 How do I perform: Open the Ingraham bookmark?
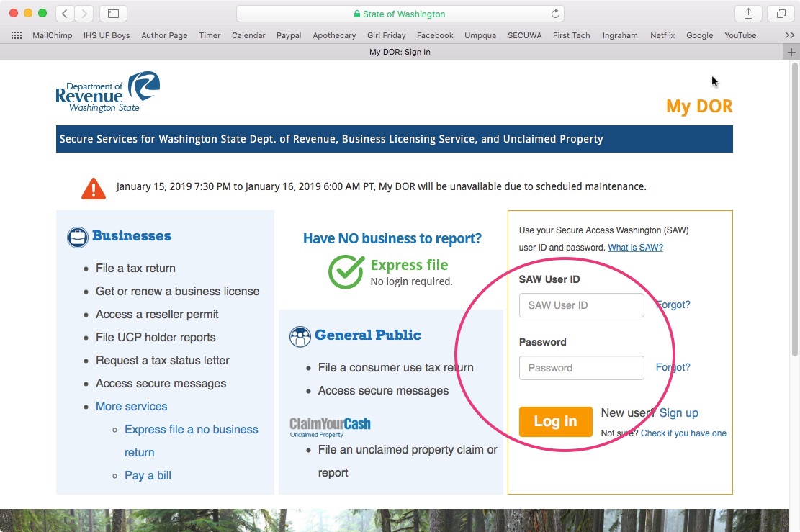(620, 35)
